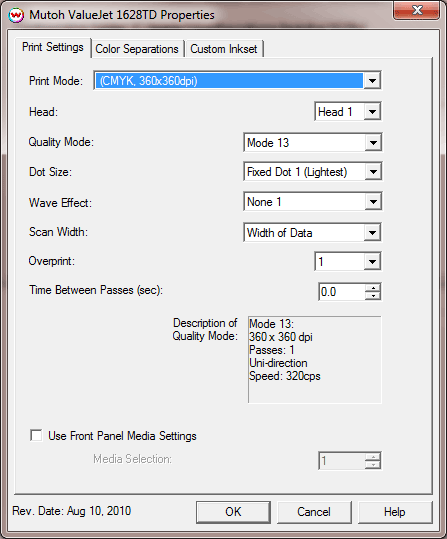
Task: Expand the Print Mode dropdown arrow
Action: click(x=372, y=81)
